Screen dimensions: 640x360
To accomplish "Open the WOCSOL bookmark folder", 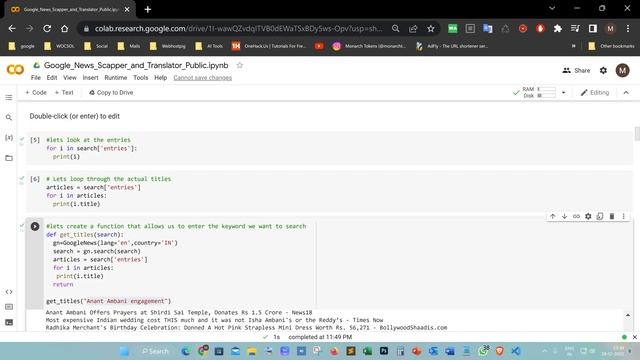I will (x=60, y=46).
